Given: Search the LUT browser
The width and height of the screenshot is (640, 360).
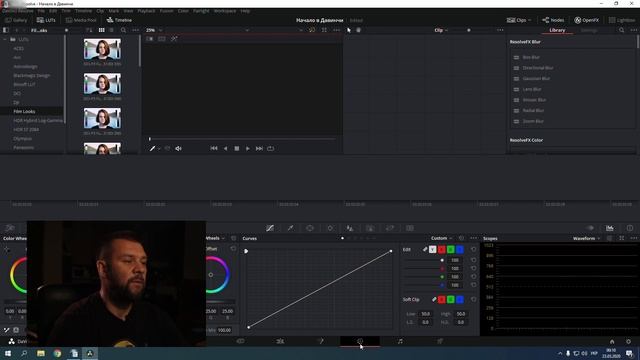Looking at the screenshot, I should click(x=123, y=30).
